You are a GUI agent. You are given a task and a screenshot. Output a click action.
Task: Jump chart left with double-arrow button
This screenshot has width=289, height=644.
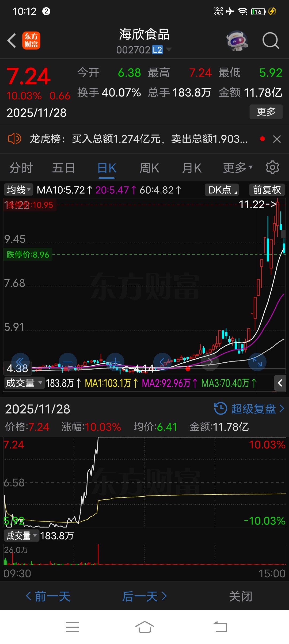click(20, 362)
